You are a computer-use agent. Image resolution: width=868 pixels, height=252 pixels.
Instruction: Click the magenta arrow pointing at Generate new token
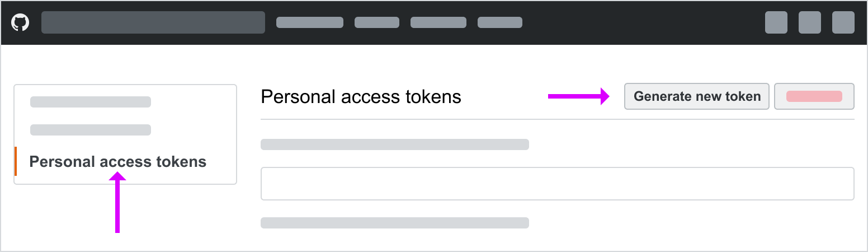(578, 96)
